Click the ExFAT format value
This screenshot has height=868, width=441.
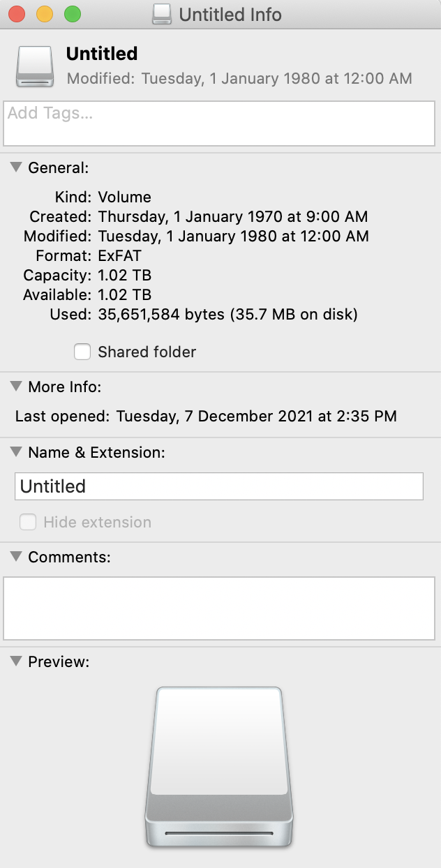pyautogui.click(x=119, y=256)
